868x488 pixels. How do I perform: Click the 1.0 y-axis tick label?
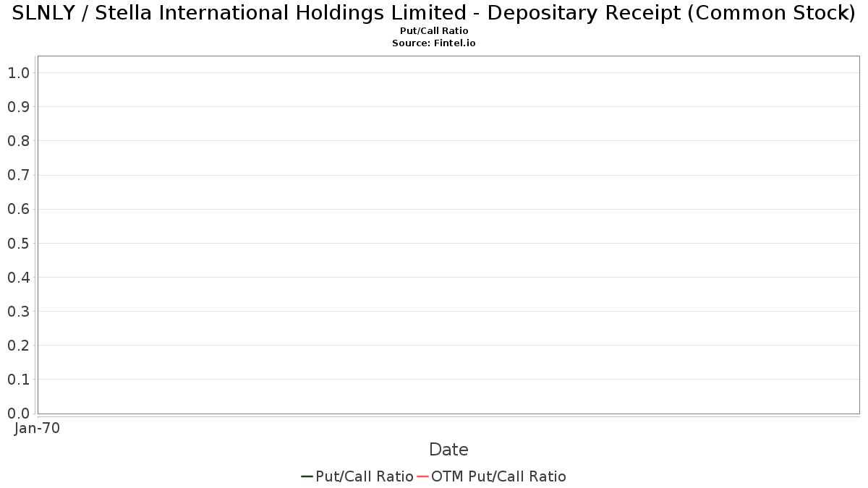coord(18,73)
